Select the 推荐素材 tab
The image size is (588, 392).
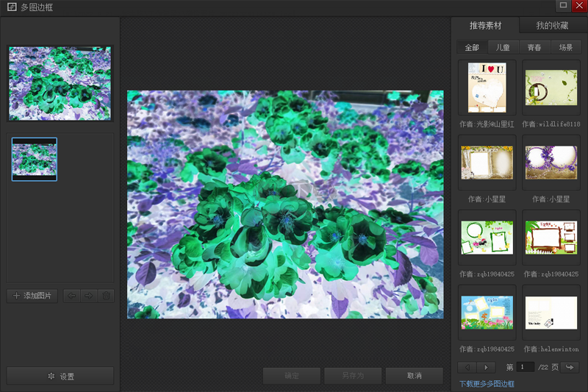coord(485,26)
